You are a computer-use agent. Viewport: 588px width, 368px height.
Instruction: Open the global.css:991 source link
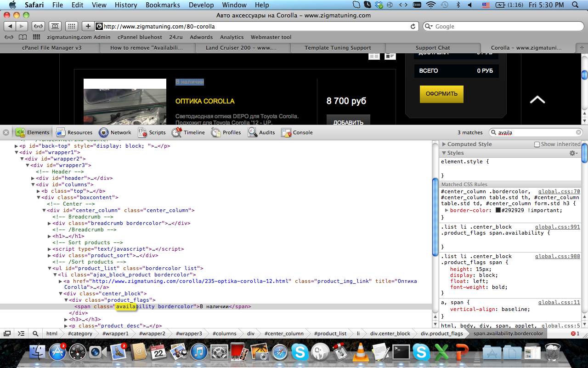click(x=557, y=227)
